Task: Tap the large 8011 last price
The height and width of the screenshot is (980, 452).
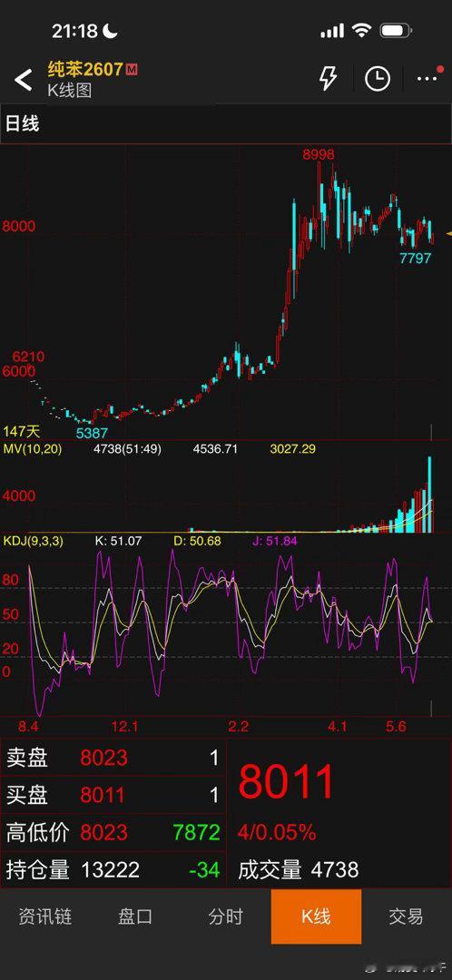Action: coord(287,782)
